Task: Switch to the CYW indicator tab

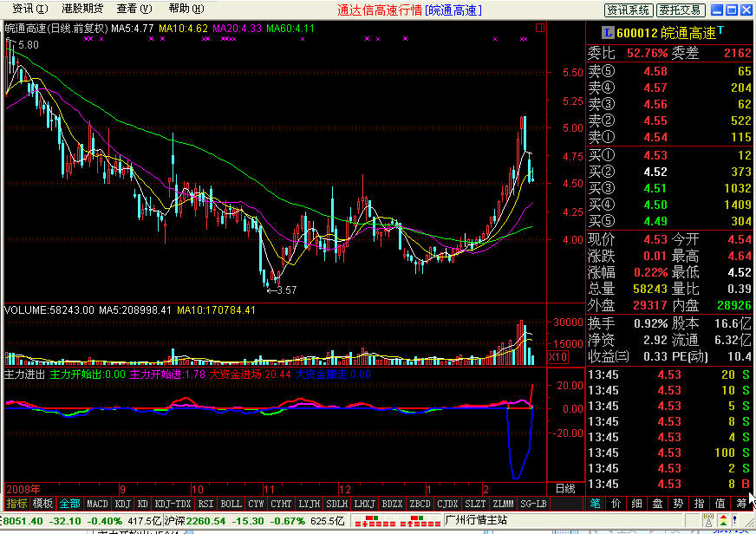Action: point(256,504)
